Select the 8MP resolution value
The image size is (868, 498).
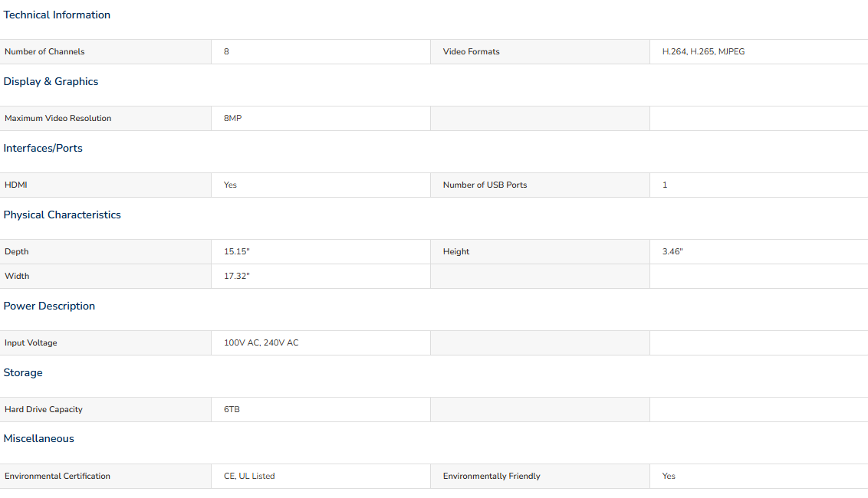coord(232,119)
